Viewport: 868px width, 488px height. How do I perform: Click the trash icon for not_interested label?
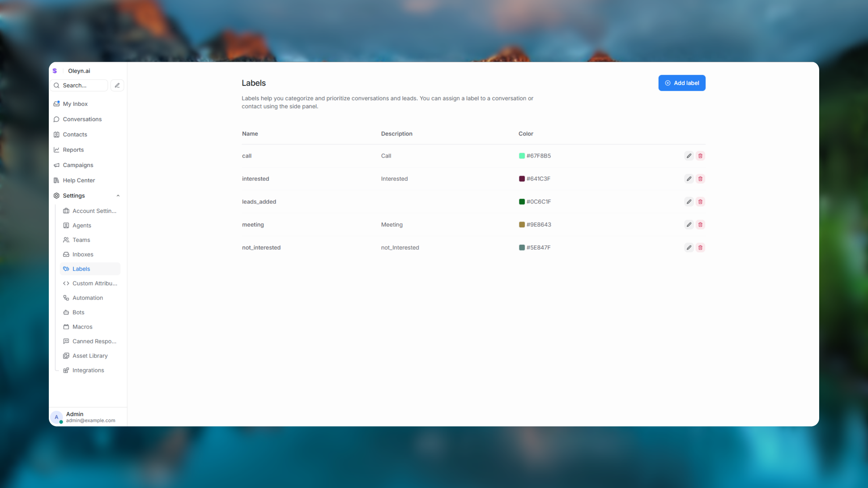point(700,248)
